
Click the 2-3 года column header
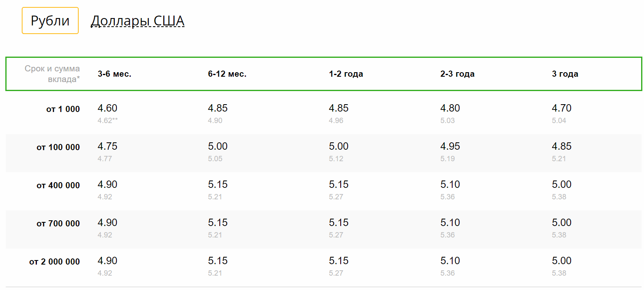457,74
